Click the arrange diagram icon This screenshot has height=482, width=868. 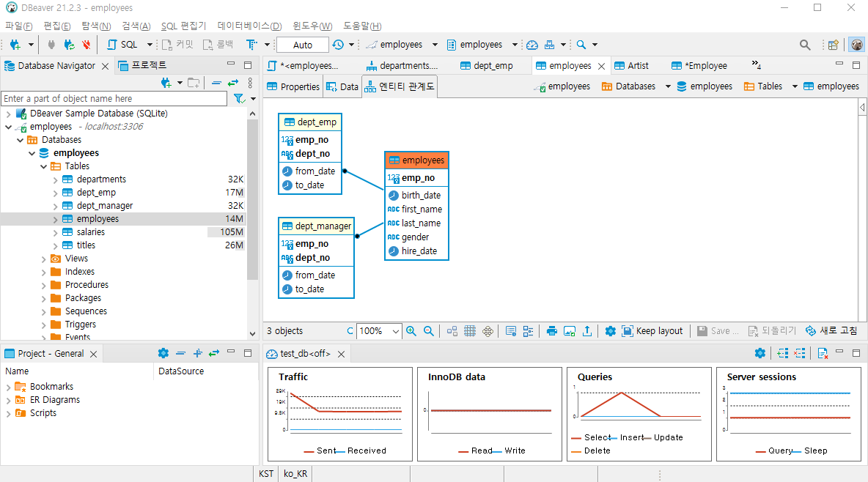pos(452,331)
